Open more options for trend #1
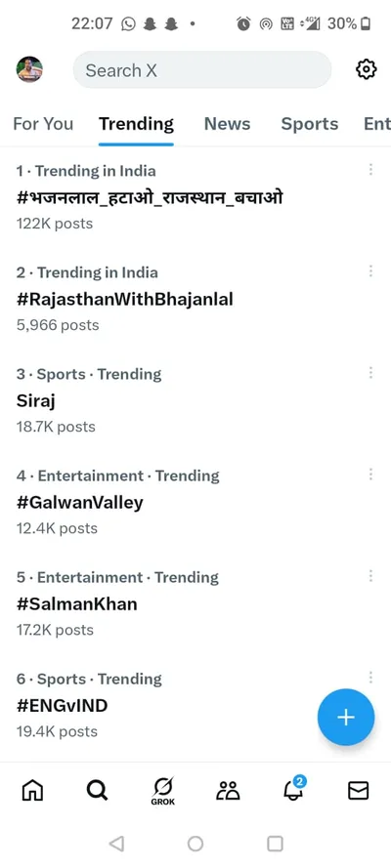Screen dimensions: 391x868 point(370,169)
